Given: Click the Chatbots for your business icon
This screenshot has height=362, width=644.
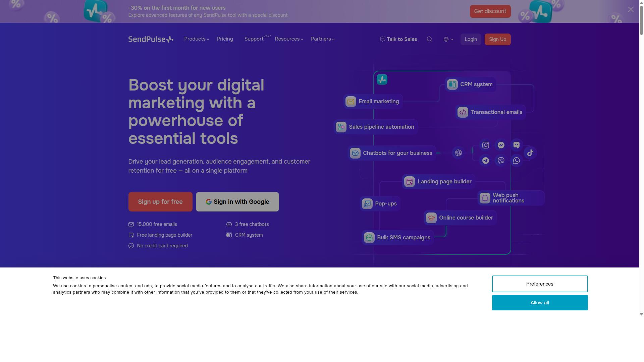Looking at the screenshot, I should point(355,153).
